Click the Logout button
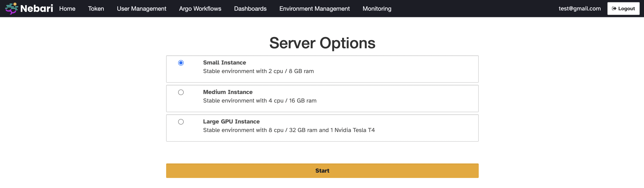 click(x=623, y=9)
